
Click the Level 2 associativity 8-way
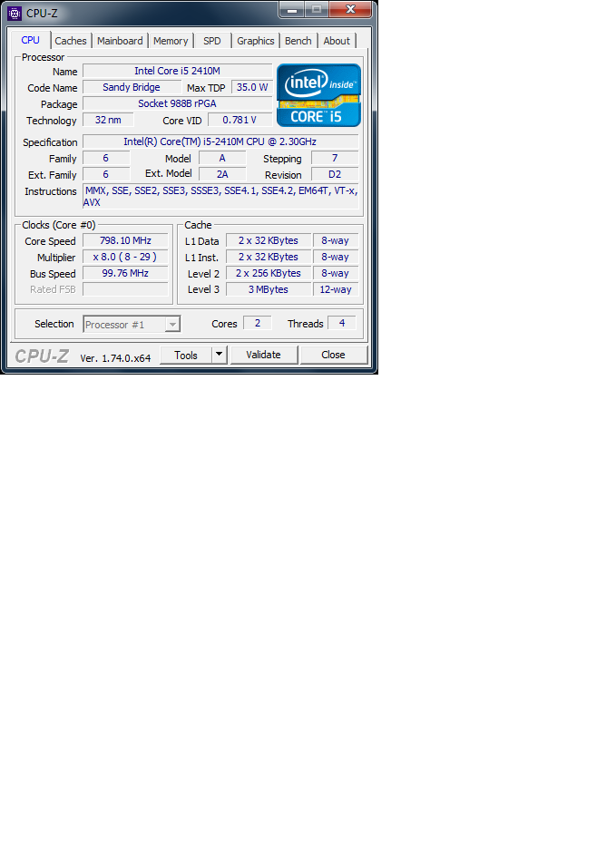click(x=336, y=273)
